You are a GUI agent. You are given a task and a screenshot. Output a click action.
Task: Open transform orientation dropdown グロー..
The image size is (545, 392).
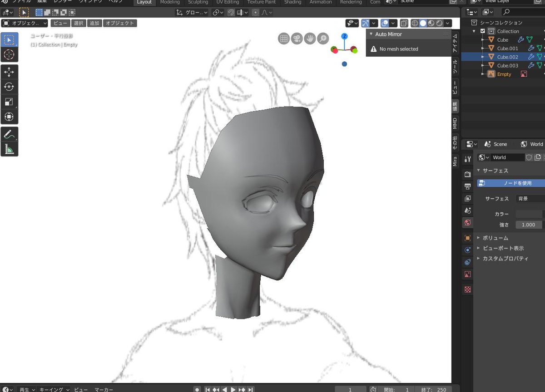[193, 12]
